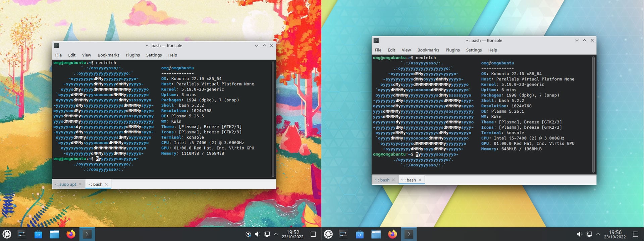Close the active bash tab in Plasma 5.26.1 window
The width and height of the screenshot is (644, 241).
click(x=420, y=180)
